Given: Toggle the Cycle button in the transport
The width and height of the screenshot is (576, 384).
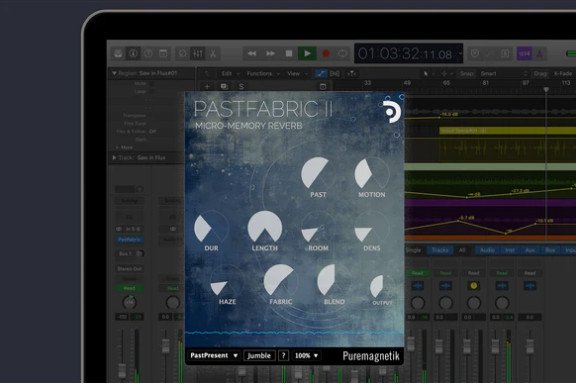Looking at the screenshot, I should coord(342,54).
